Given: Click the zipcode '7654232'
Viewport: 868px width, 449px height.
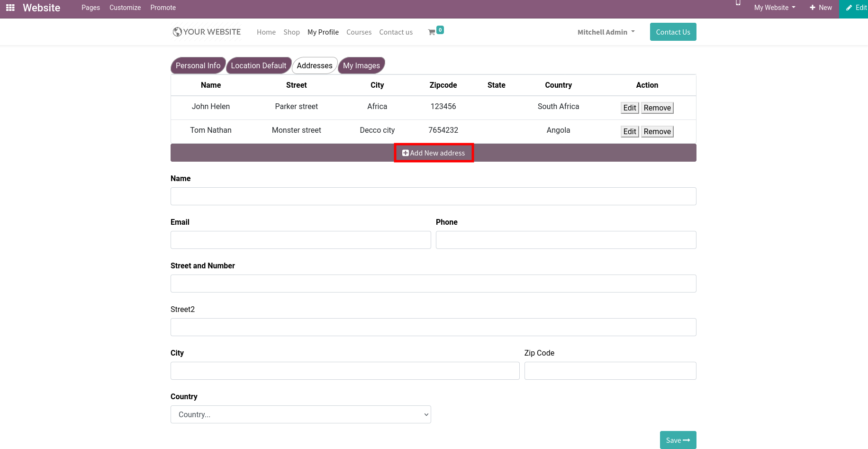Looking at the screenshot, I should 443,130.
